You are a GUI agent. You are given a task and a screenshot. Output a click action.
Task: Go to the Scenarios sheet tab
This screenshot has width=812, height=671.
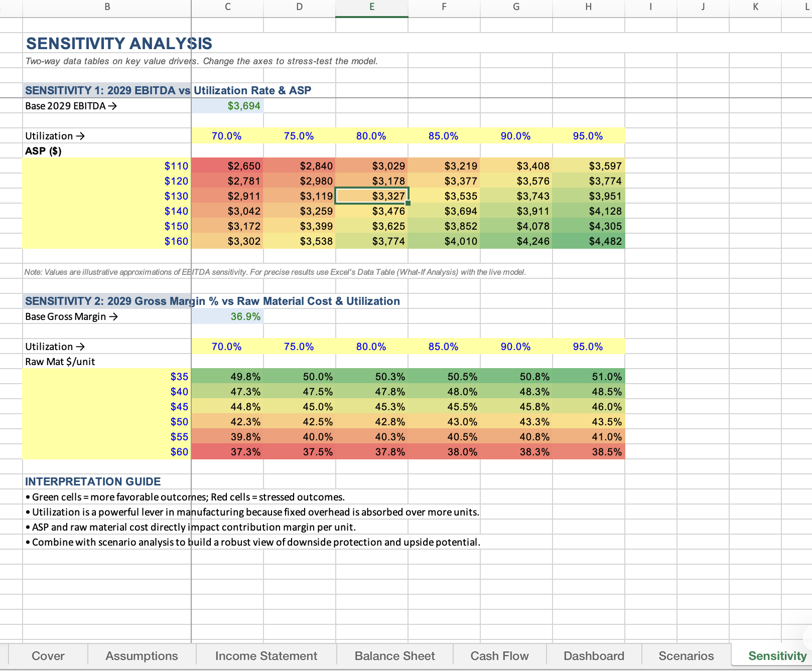coord(686,655)
